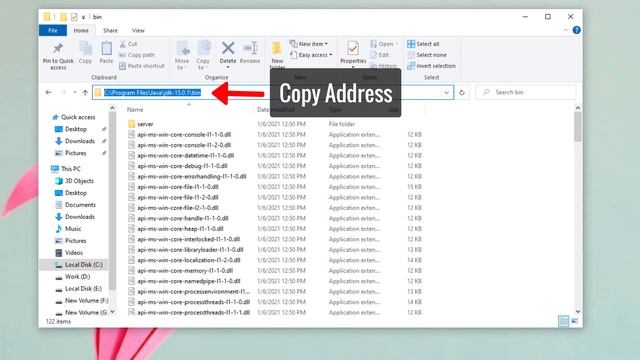Select Quick access in navigation pane
This screenshot has width=640, height=360.
(x=74, y=117)
